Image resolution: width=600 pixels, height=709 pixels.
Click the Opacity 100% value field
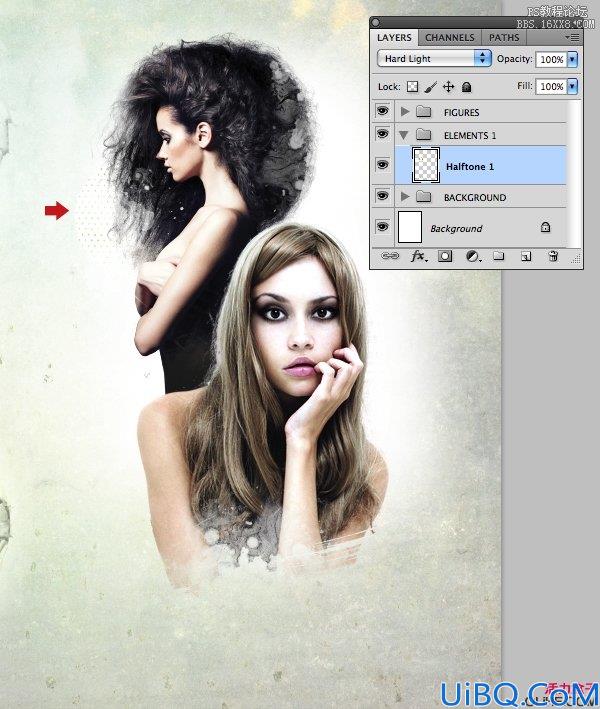pyautogui.click(x=551, y=59)
